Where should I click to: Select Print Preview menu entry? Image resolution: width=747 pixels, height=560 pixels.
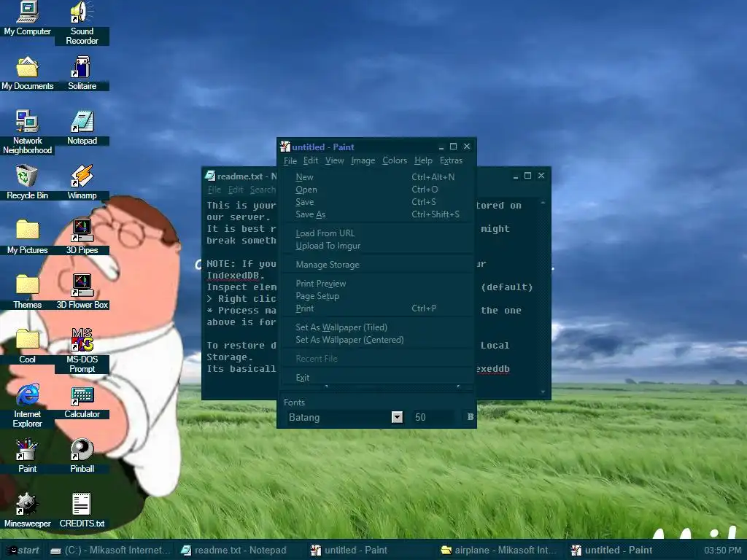tap(377, 284)
